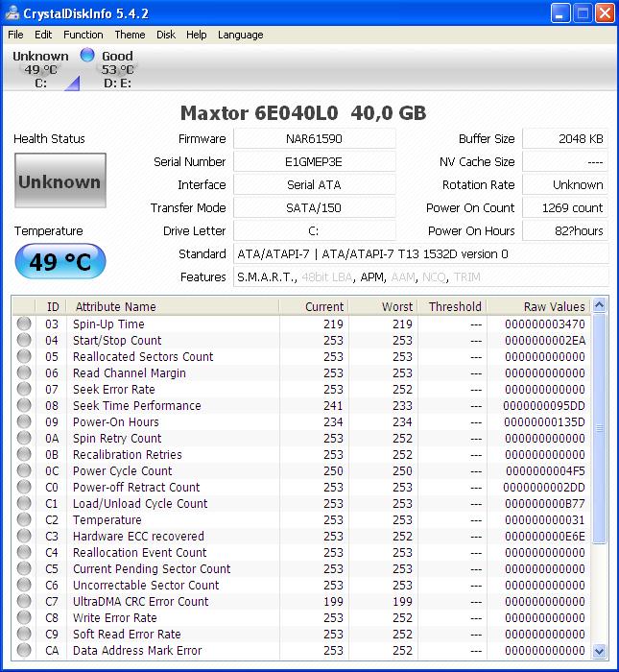Click status orb for Read Channel Margin
The width and height of the screenshot is (619, 672).
[x=24, y=372]
